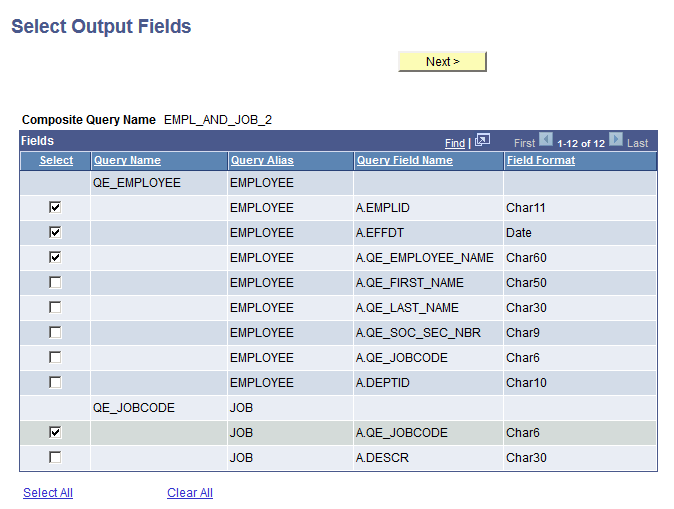Viewport: 674px width, 509px height.
Task: Click the EMPL_AND_JOB_2 composite query name
Action: click(x=218, y=120)
